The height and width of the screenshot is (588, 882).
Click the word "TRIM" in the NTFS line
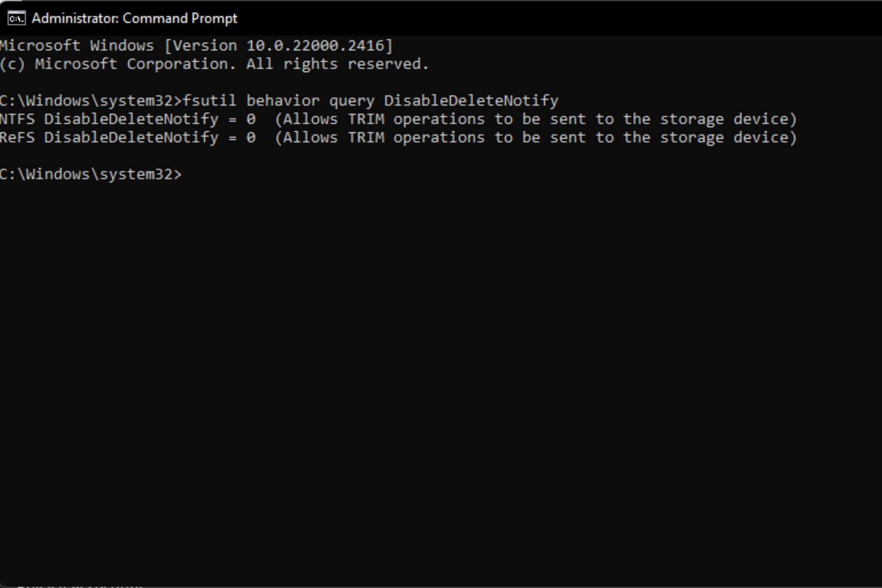coord(366,119)
